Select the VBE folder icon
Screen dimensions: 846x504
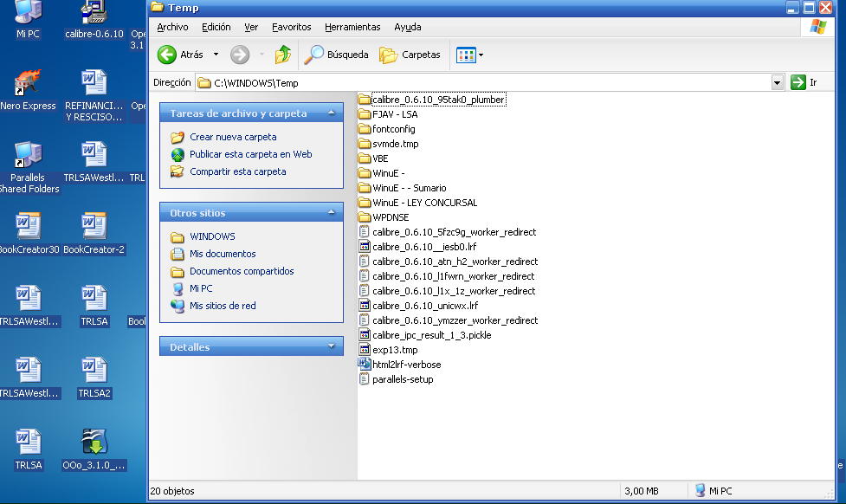click(x=365, y=158)
